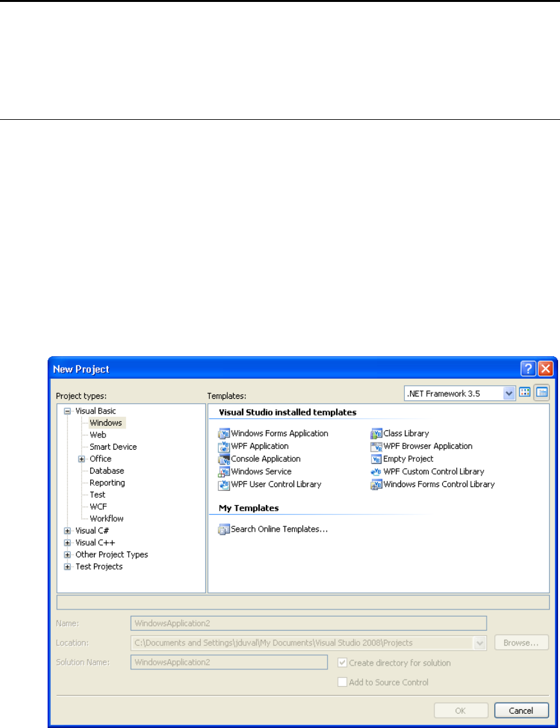The height and width of the screenshot is (728, 560).
Task: Close the New Project dialog
Action: point(546,369)
